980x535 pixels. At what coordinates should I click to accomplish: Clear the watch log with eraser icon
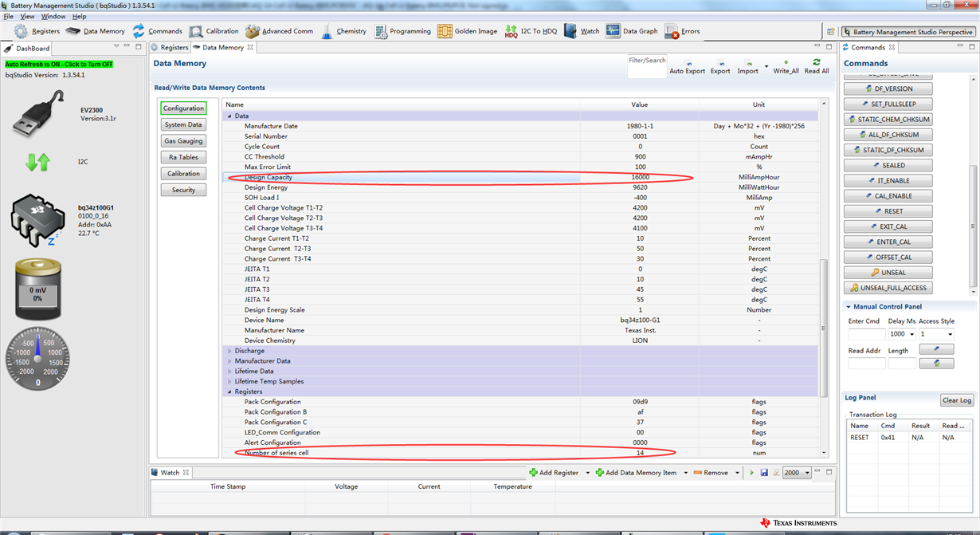tap(775, 473)
